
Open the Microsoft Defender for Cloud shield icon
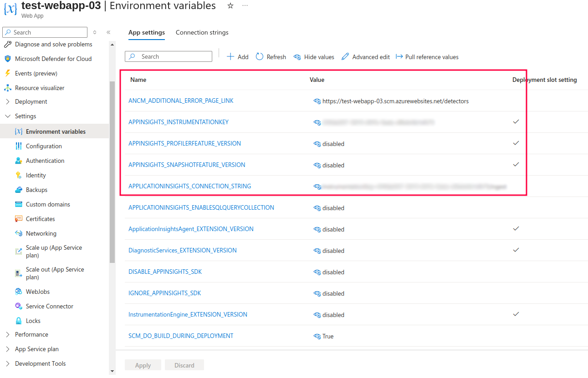[7, 59]
